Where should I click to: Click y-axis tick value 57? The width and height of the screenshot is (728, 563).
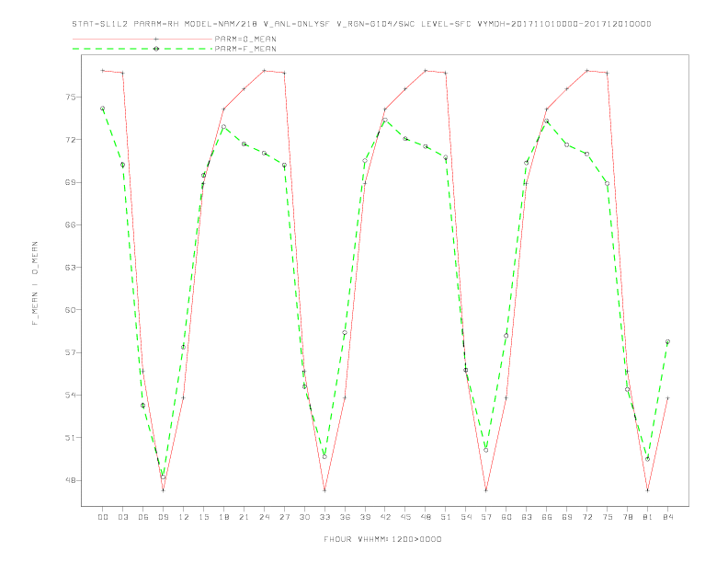(70, 352)
